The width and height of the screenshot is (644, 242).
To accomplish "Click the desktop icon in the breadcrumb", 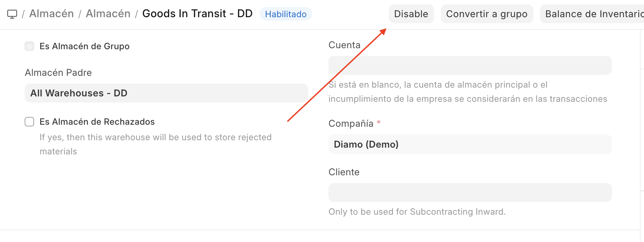I will 12,14.
